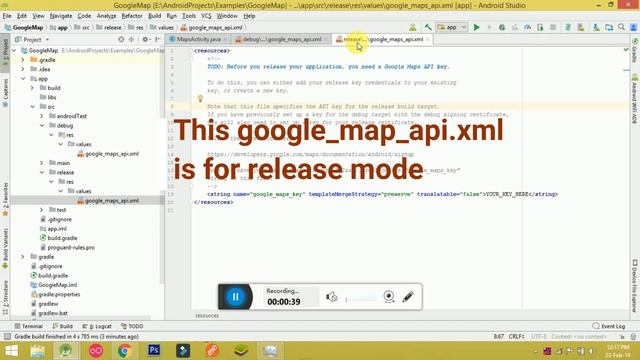Hide the Project panel with hide icon

158,40
